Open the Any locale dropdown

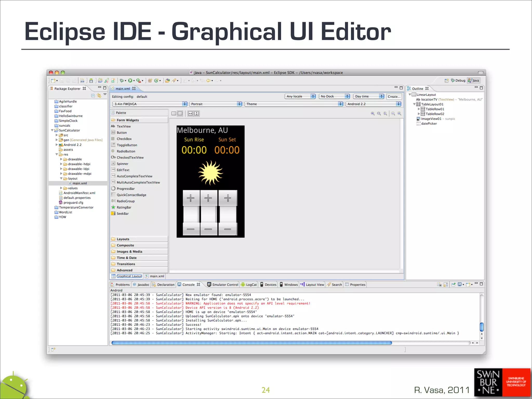pyautogui.click(x=300, y=96)
